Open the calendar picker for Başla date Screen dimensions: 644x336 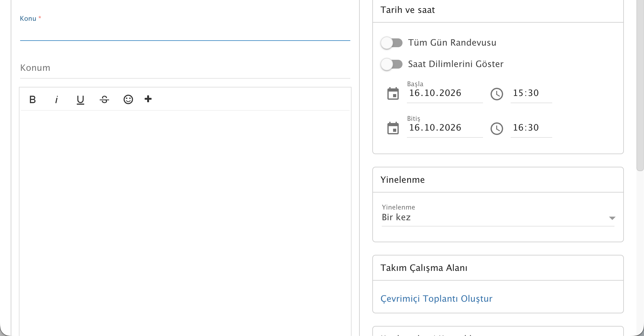tap(393, 94)
